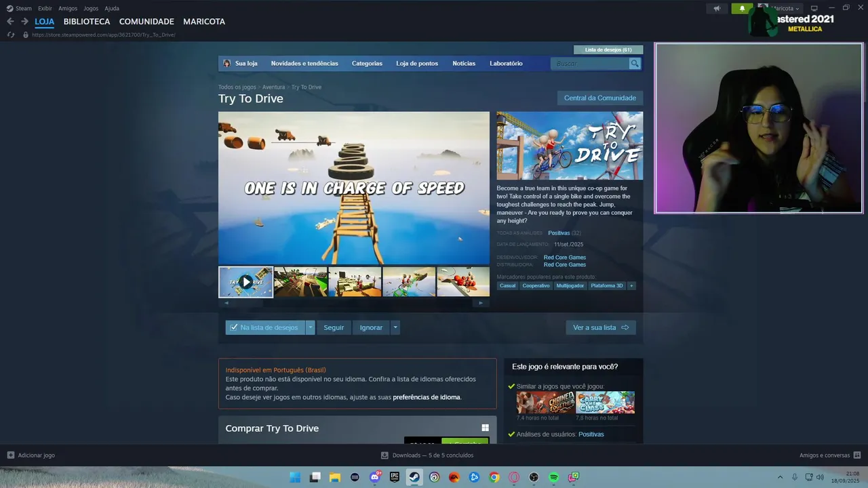Open the Jogos menu

[91, 8]
